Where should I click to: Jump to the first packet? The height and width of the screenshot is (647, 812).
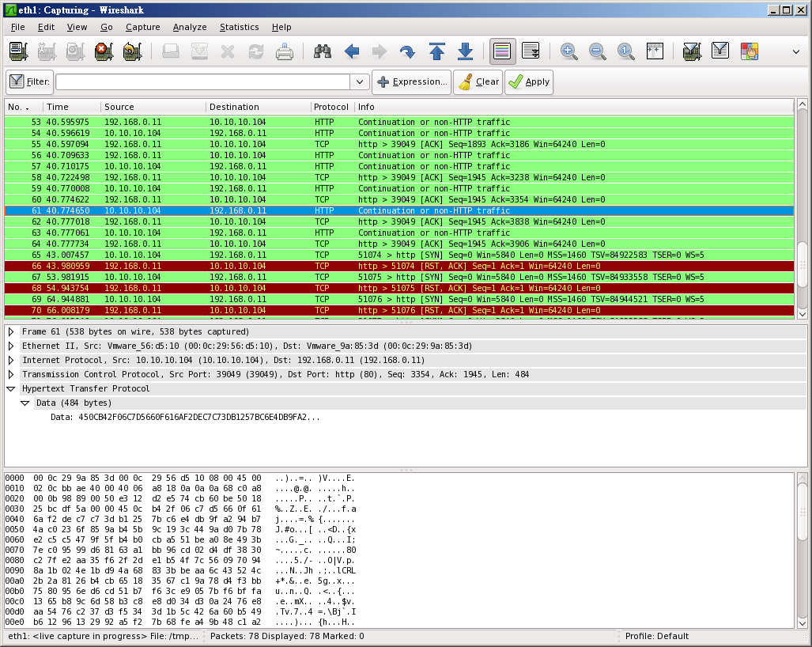click(436, 51)
